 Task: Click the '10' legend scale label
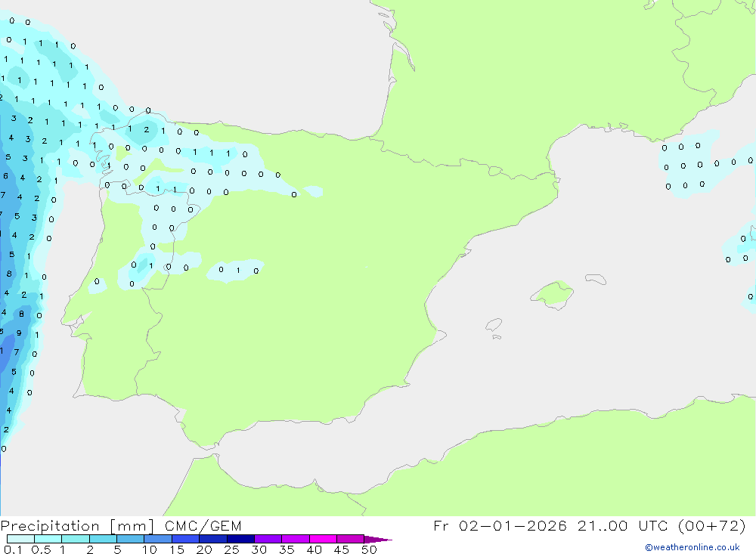(150, 549)
